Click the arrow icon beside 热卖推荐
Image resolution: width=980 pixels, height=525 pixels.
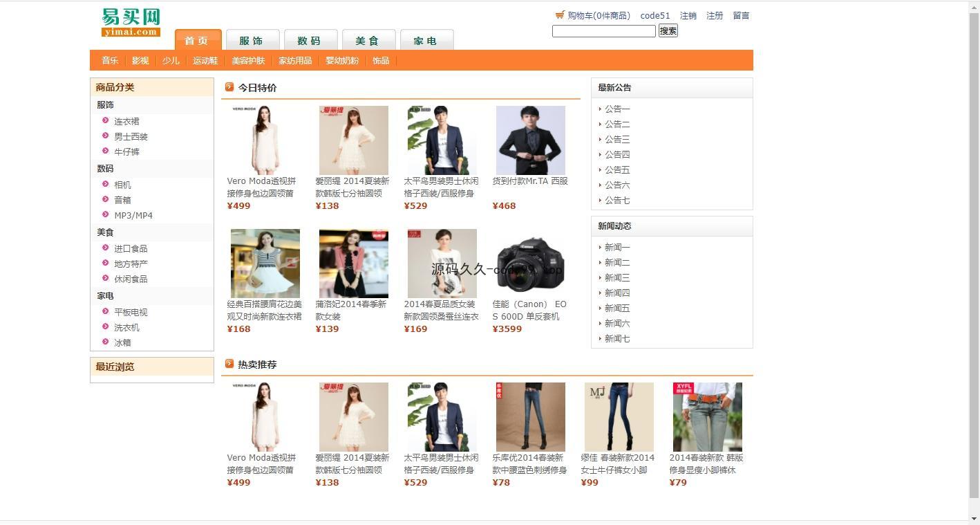pos(229,363)
